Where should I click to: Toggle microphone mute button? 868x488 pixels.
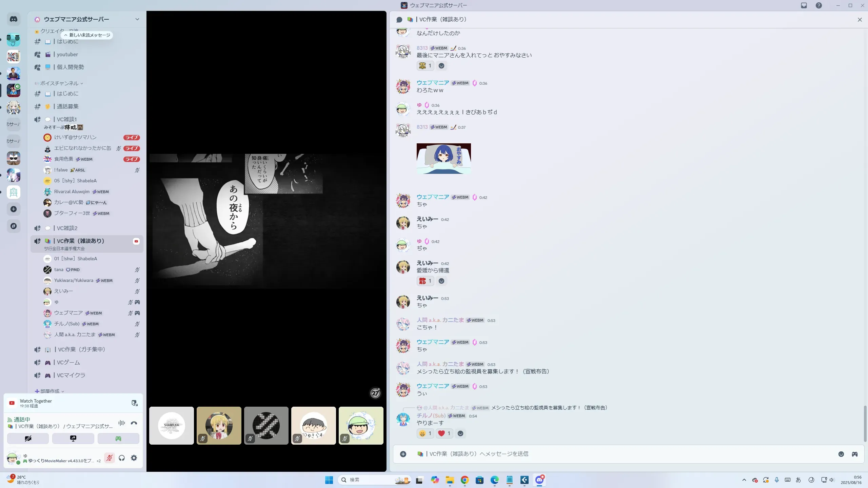pos(109,458)
